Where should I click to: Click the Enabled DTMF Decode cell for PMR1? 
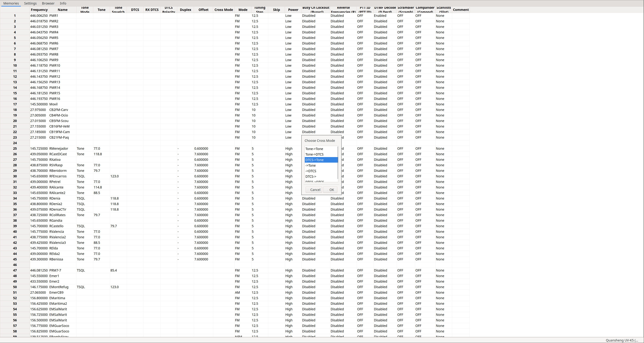pyautogui.click(x=380, y=15)
